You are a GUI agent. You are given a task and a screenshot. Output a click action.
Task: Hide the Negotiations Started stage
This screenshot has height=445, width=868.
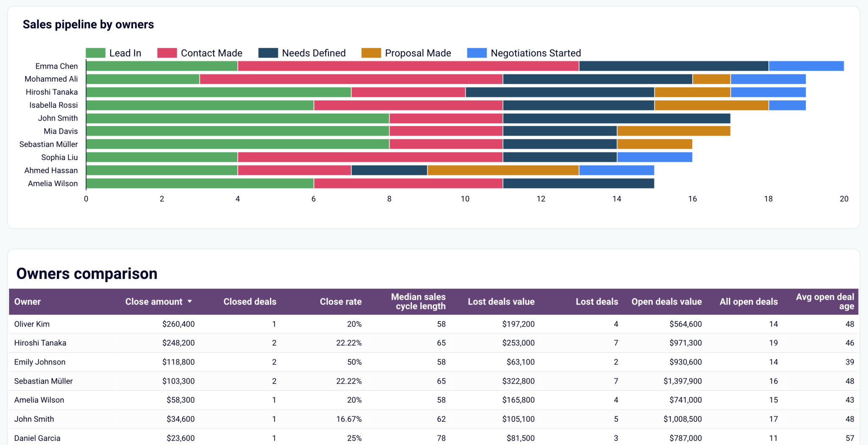524,53
